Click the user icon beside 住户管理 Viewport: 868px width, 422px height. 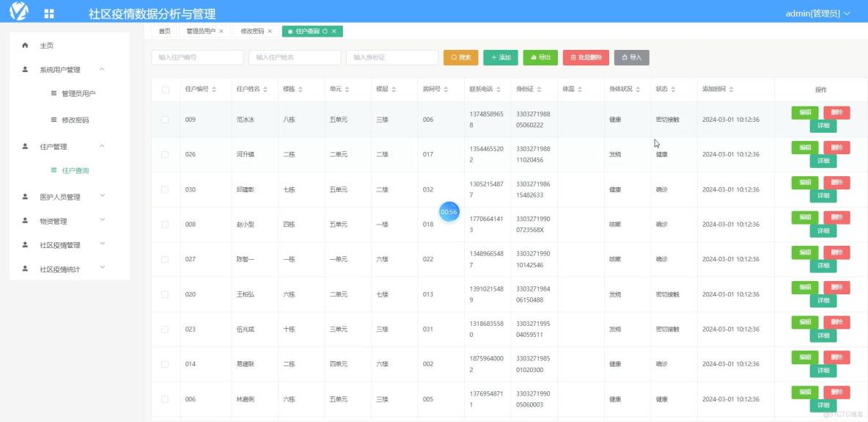(25, 146)
